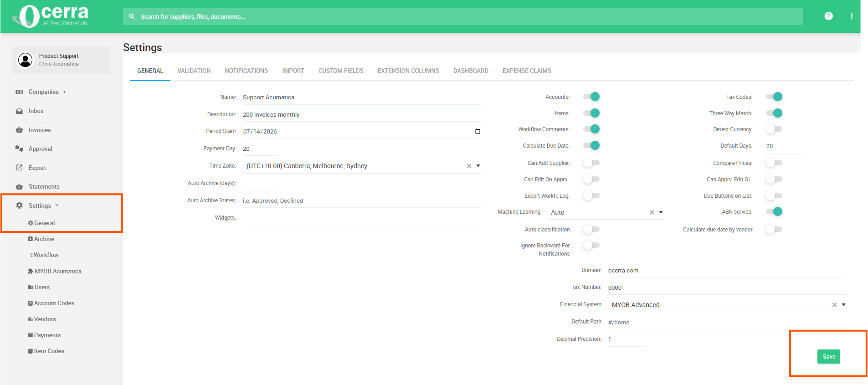Enable Calculate due date by vendor switch

click(774, 229)
